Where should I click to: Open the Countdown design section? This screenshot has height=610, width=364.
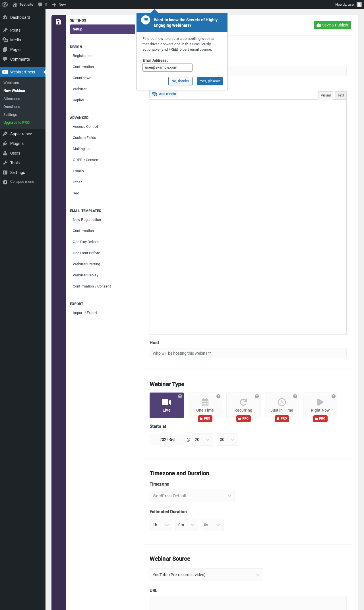pos(103,78)
